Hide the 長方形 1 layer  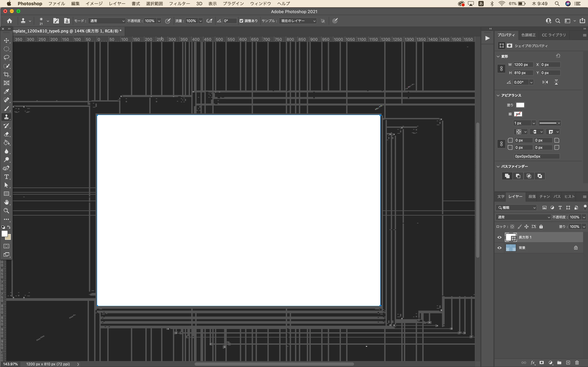tap(499, 237)
